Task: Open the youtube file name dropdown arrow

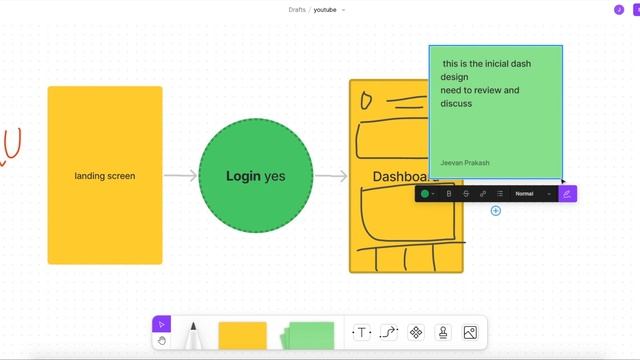Action: point(343,10)
